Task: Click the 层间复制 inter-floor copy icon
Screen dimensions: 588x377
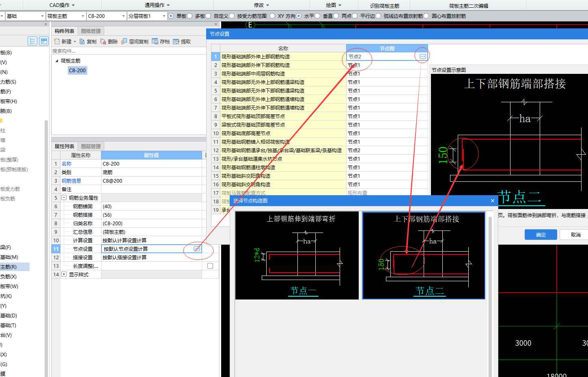Action: [x=125, y=41]
